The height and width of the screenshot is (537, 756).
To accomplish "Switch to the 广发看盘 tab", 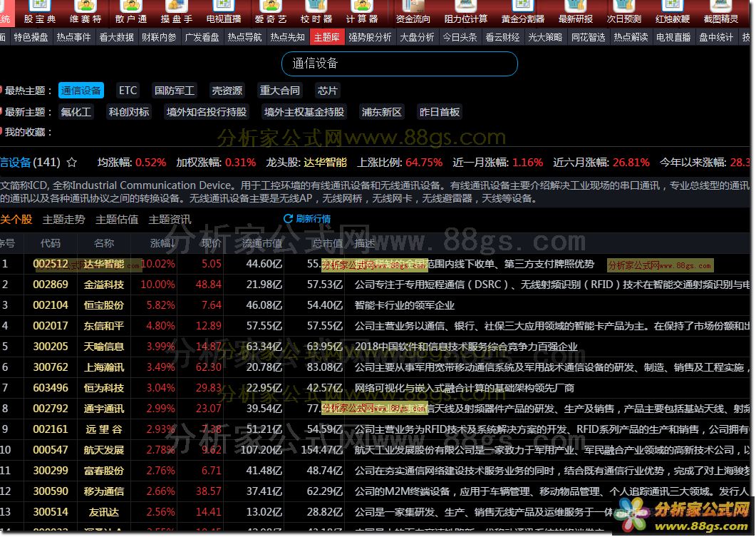I will pyautogui.click(x=202, y=37).
